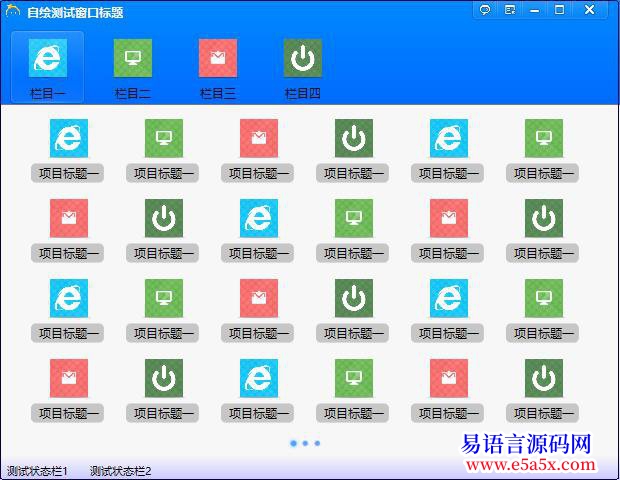This screenshot has height=480, width=620.
Task: Open the leftmost IE icon in first grid row
Action: [69, 138]
